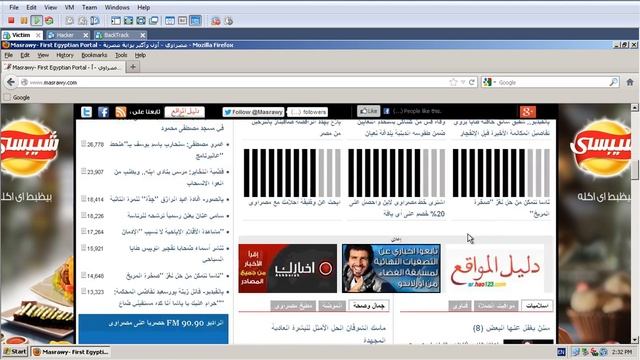Switch to the BackTrack VM tab

tap(116, 35)
